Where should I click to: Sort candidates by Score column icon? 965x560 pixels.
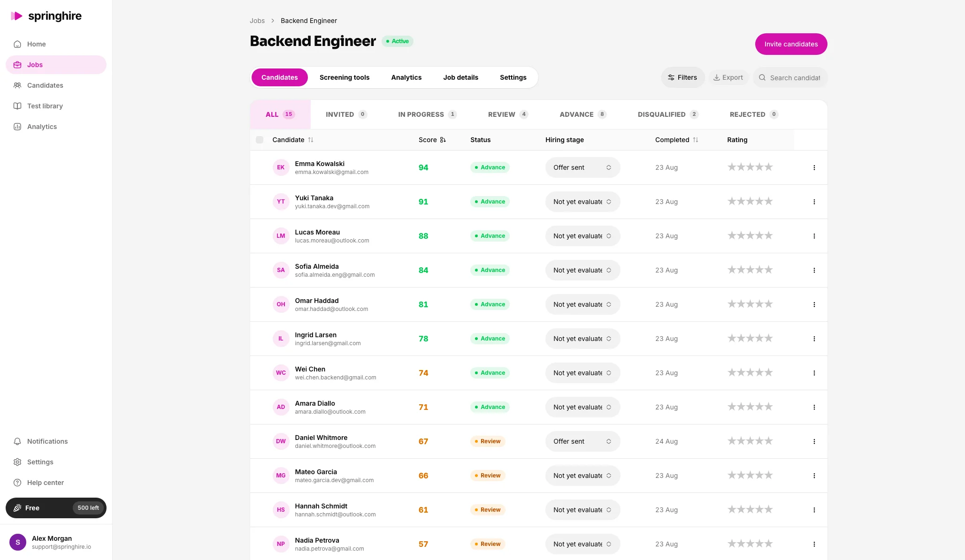(x=443, y=140)
